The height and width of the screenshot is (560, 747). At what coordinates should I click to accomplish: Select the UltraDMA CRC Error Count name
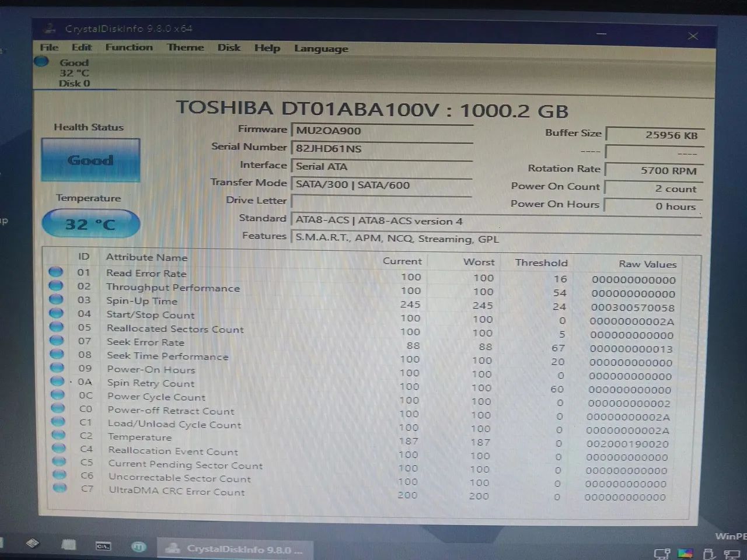177,491
